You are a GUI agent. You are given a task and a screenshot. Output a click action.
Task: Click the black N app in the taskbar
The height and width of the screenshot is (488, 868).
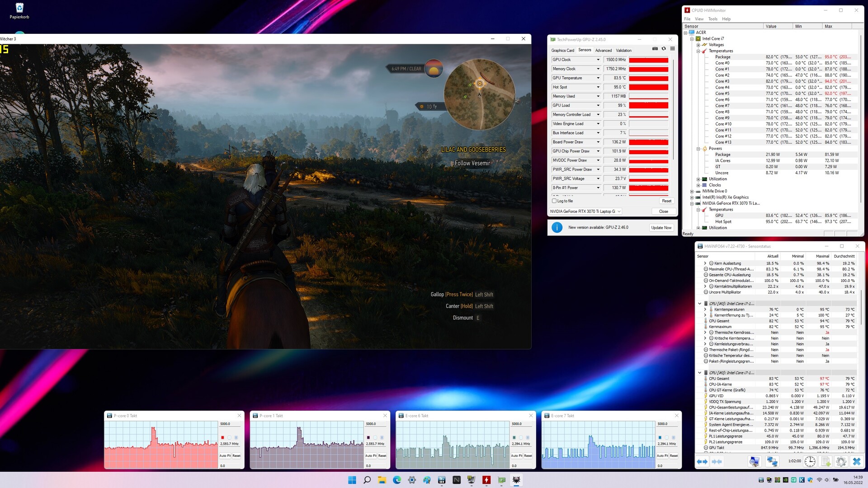[x=457, y=480]
